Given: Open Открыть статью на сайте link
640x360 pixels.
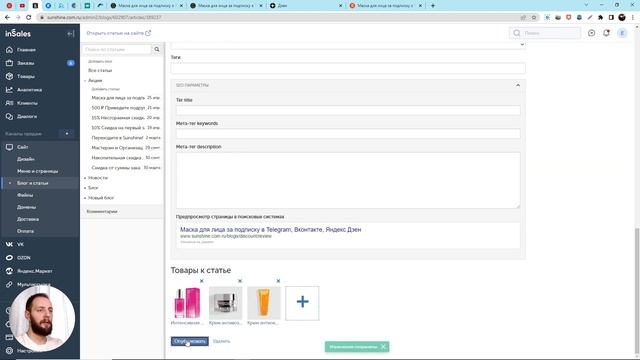Looking at the screenshot, I should [x=118, y=33].
